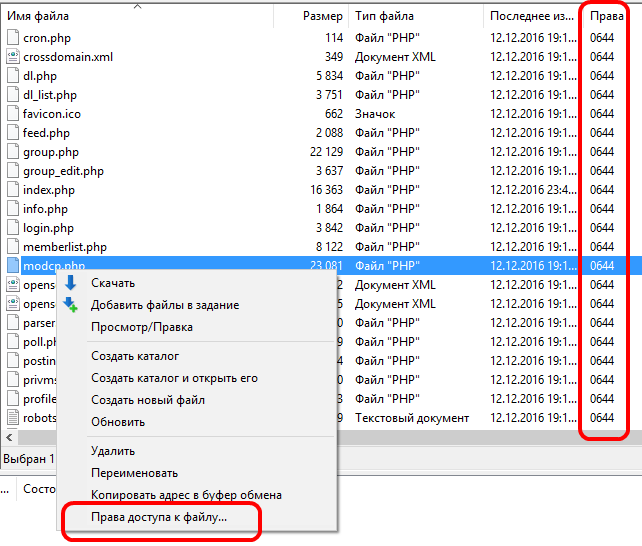
Task: Select the crossdomain.xml file icon
Action: click(13, 57)
